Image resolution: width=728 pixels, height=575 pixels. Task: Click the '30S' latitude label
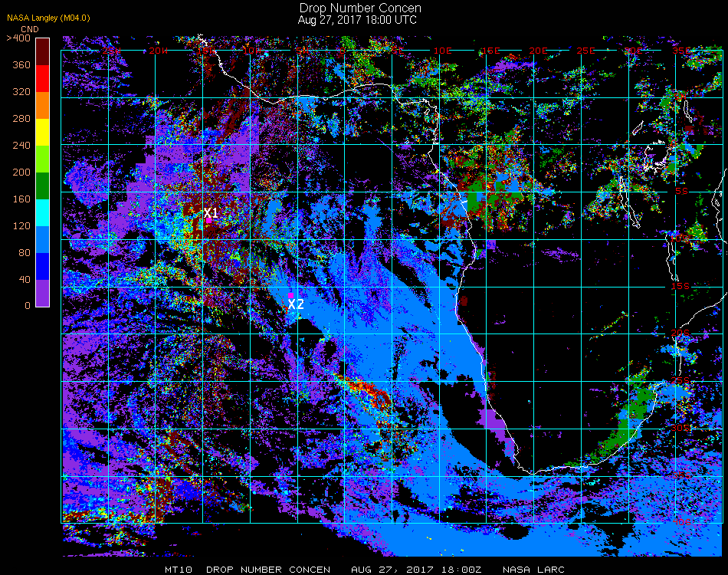680,429
